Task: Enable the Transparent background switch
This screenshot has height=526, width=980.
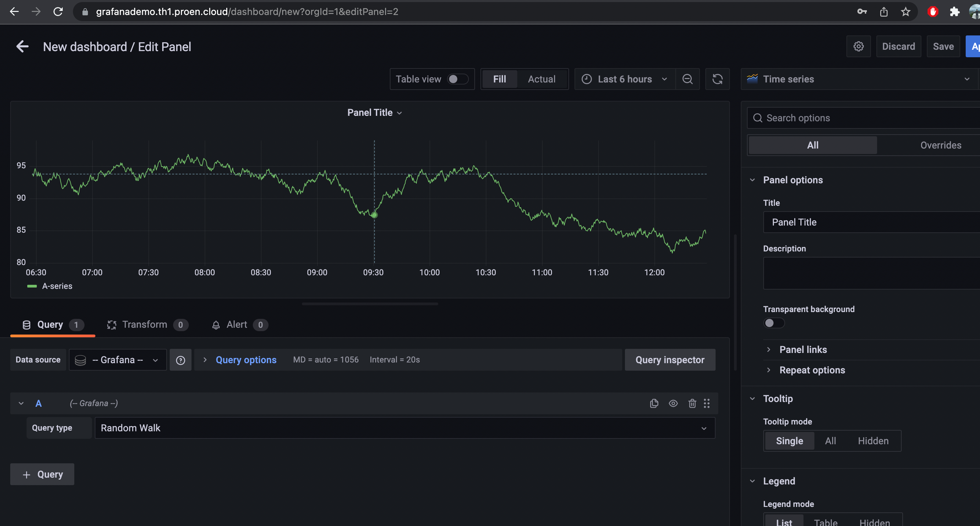Action: coord(774,323)
